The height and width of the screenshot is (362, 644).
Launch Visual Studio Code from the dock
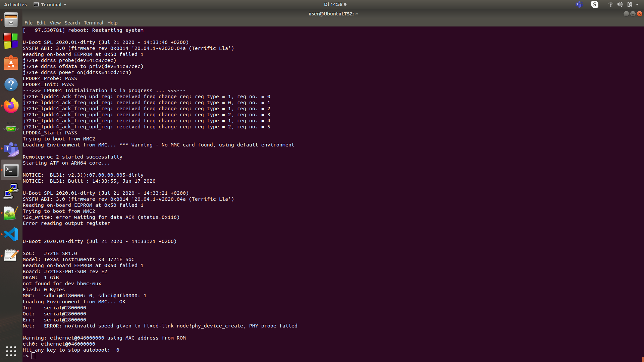11,234
